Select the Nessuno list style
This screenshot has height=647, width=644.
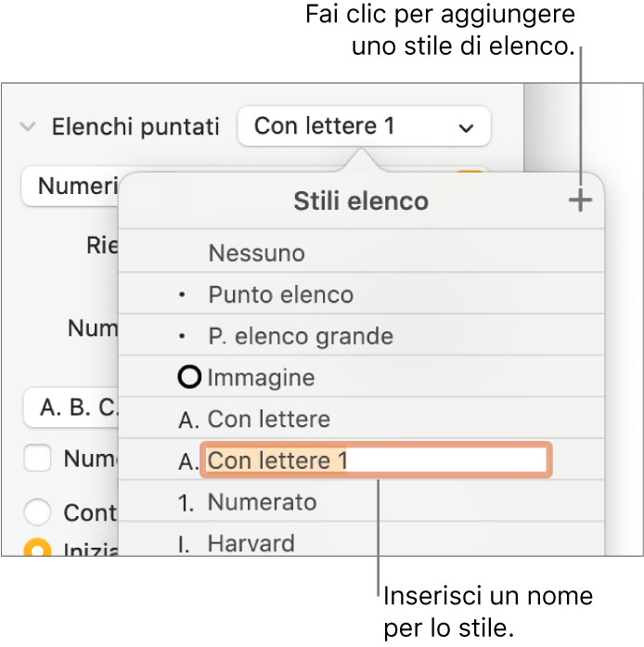point(361,252)
